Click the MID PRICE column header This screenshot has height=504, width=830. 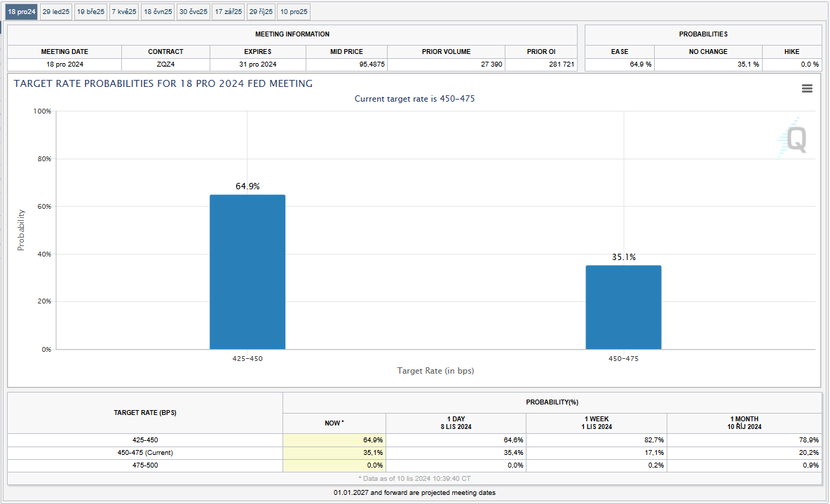[347, 52]
